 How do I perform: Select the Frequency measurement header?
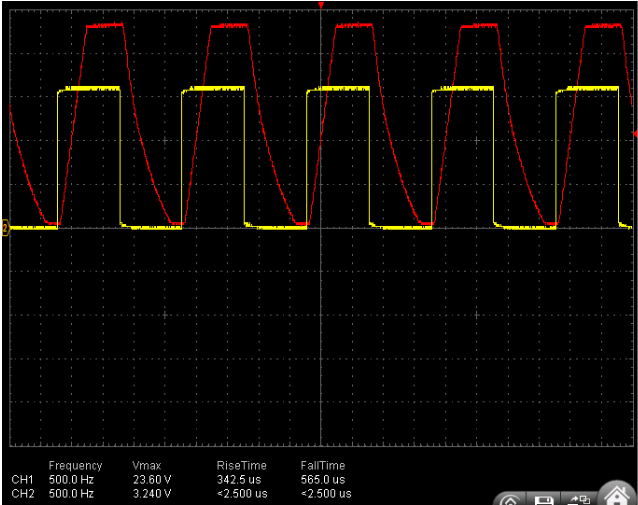(x=75, y=466)
